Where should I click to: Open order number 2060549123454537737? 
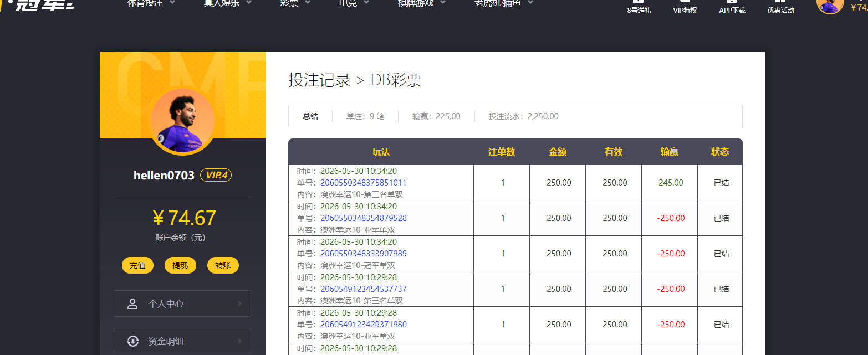pos(364,289)
